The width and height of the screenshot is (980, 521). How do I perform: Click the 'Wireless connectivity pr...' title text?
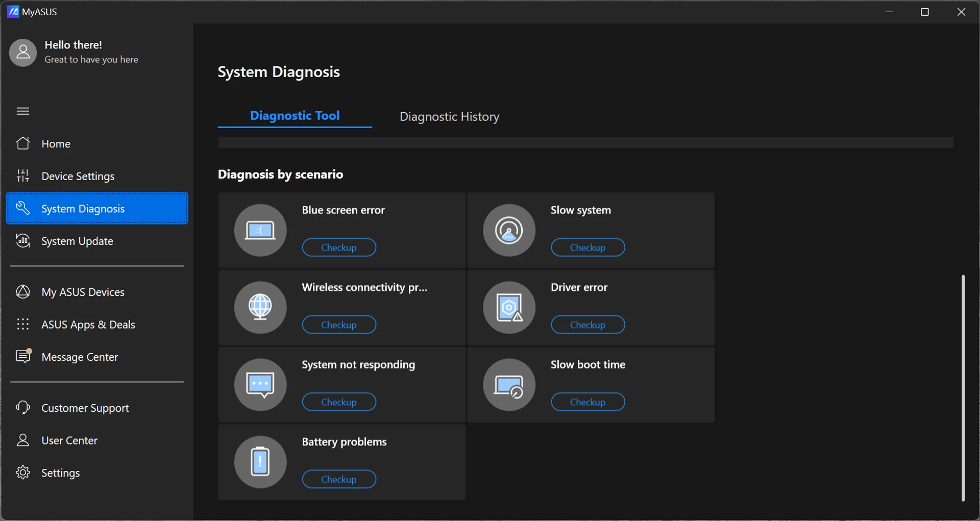coord(364,287)
